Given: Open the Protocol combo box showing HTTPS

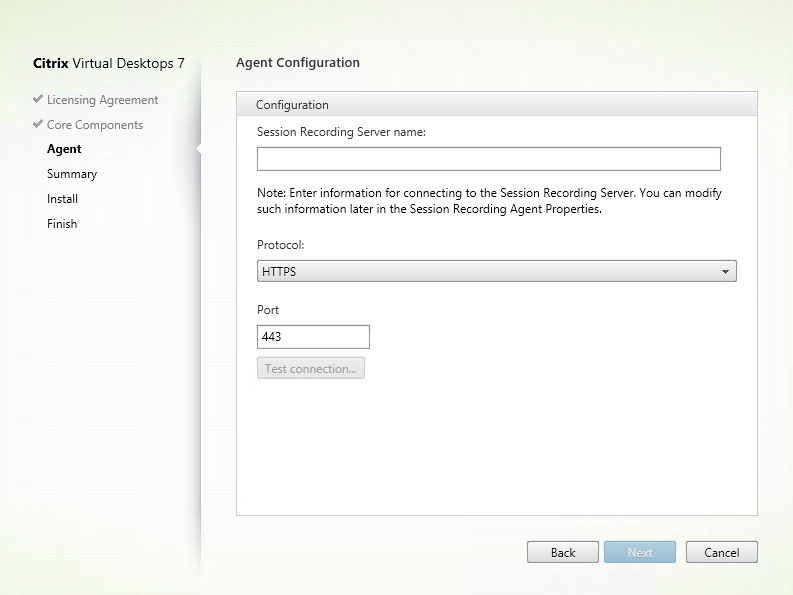Looking at the screenshot, I should [488, 271].
